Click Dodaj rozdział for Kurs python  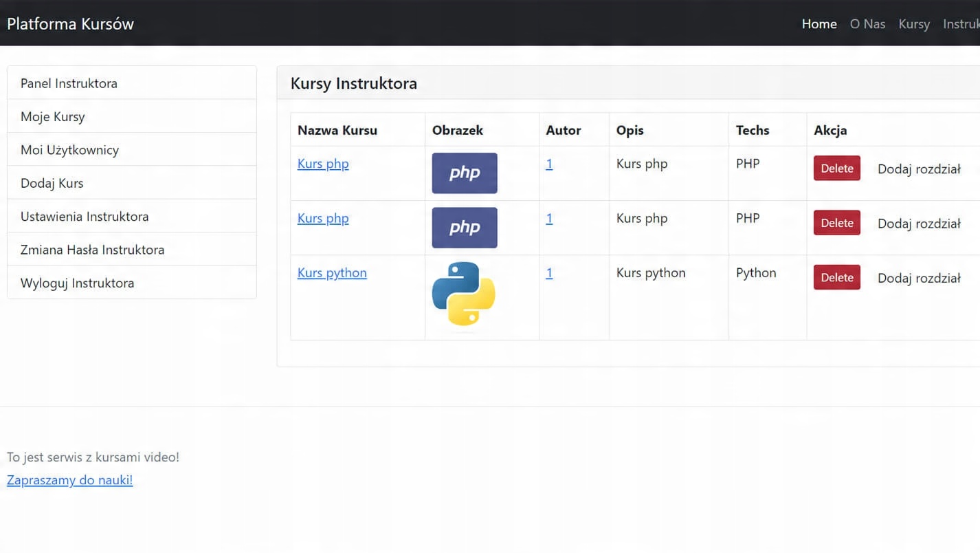919,279
